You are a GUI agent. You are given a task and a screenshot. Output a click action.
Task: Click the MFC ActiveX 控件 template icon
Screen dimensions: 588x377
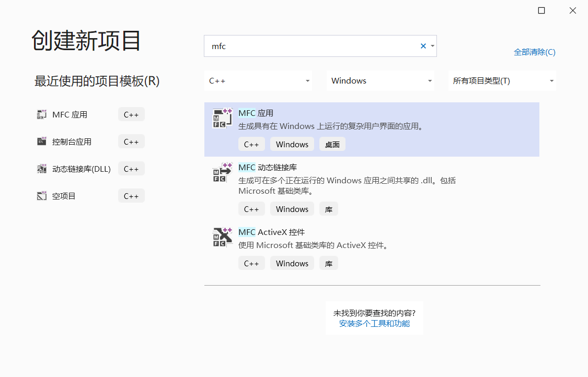222,237
